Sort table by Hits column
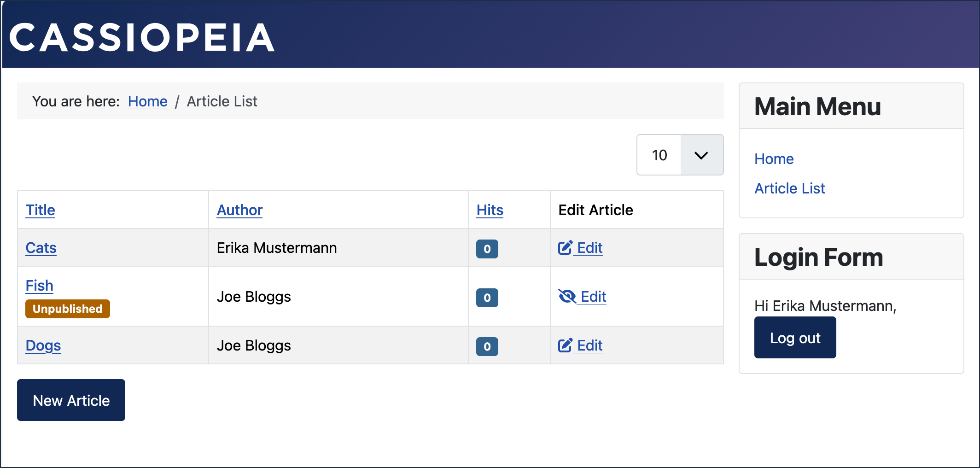The height and width of the screenshot is (468, 980). pos(490,210)
